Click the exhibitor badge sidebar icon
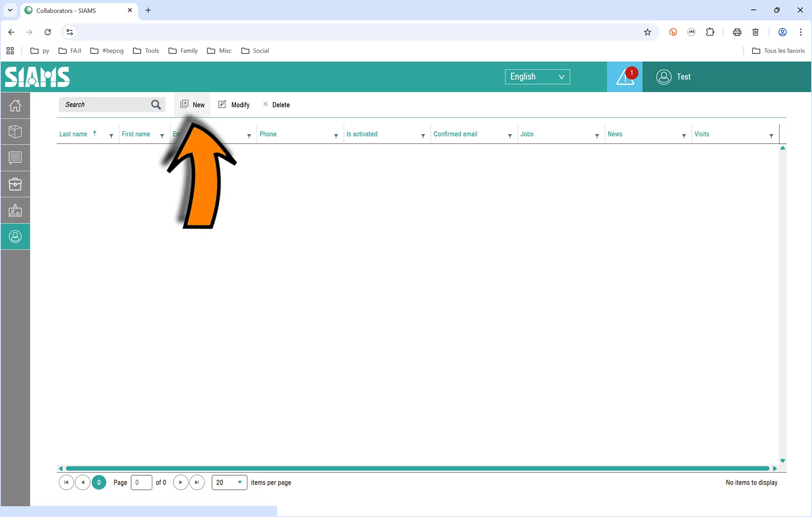812x517 pixels. coord(15,210)
